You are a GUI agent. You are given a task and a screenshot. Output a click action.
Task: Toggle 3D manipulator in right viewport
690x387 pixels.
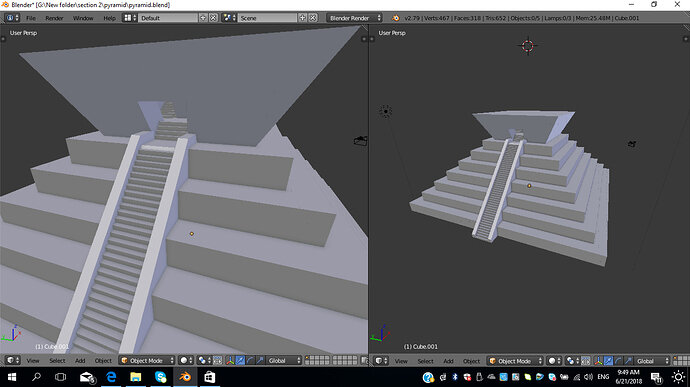coord(598,361)
